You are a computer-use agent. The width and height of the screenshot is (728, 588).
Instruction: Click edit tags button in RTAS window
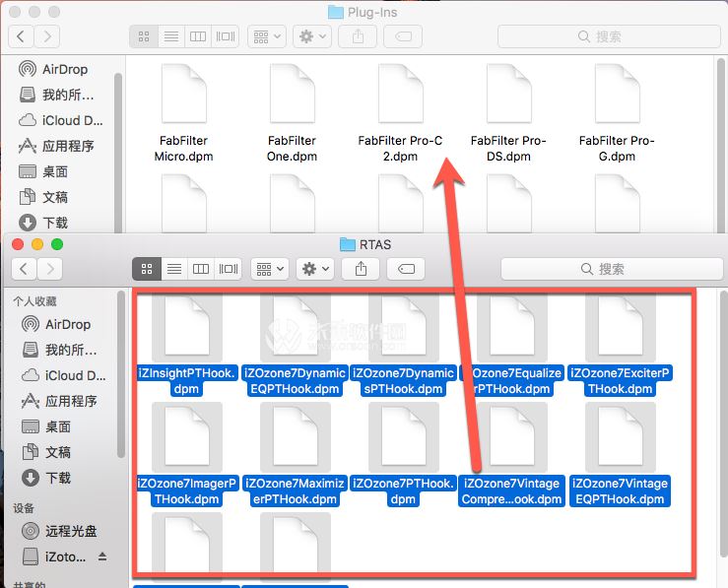tap(406, 269)
